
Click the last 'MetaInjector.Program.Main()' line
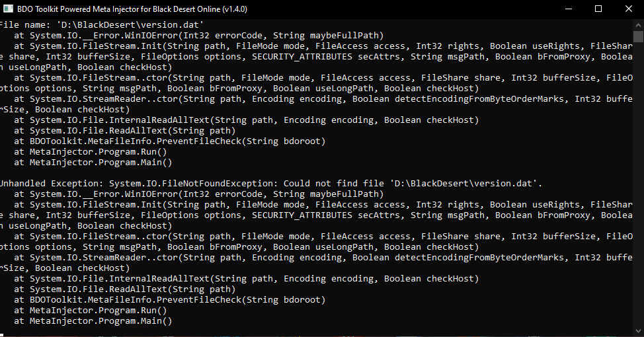click(x=101, y=320)
